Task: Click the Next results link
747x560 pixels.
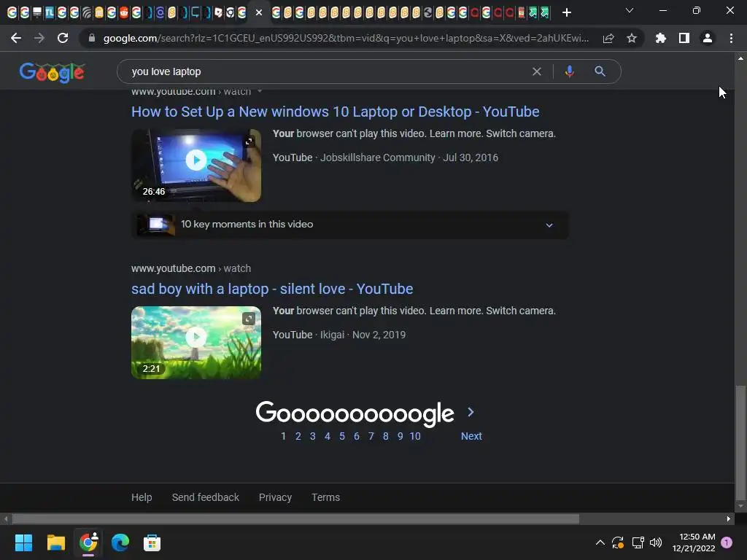Action: 471,436
